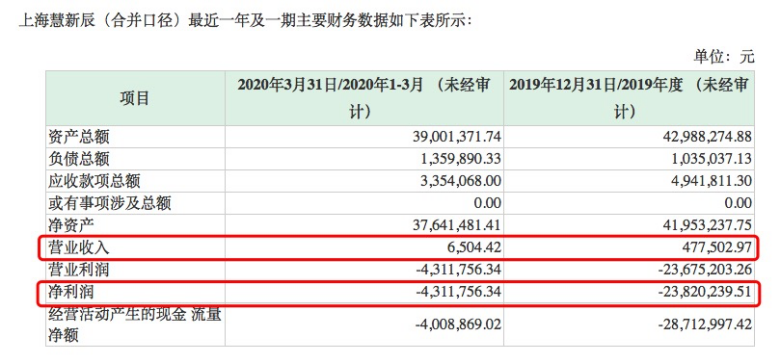Click the revenue value 6,504.42
This screenshot has height=364, width=780.
475,248
